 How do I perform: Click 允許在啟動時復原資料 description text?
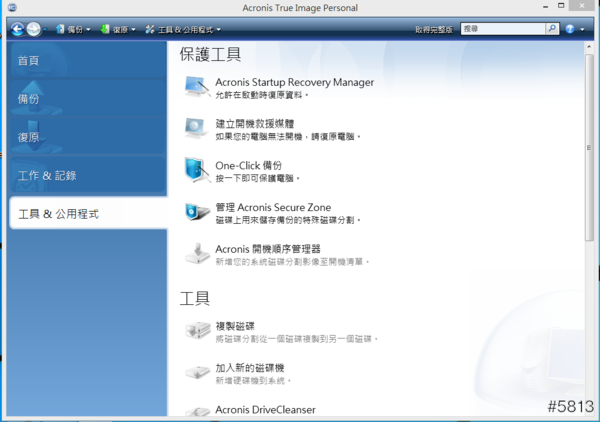click(x=261, y=95)
